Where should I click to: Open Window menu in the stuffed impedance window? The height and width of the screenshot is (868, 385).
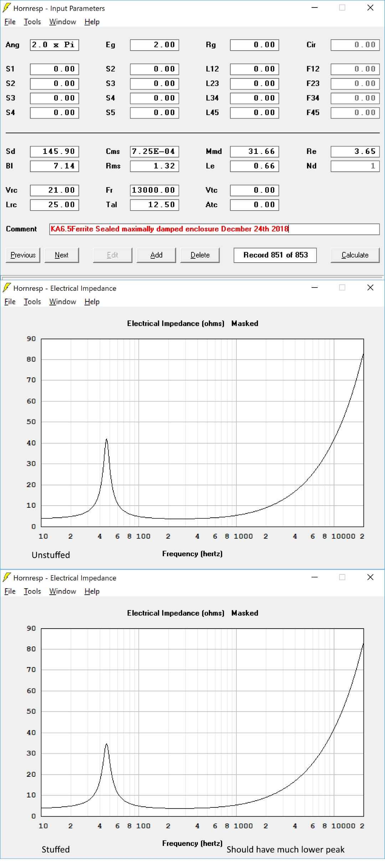(x=63, y=591)
